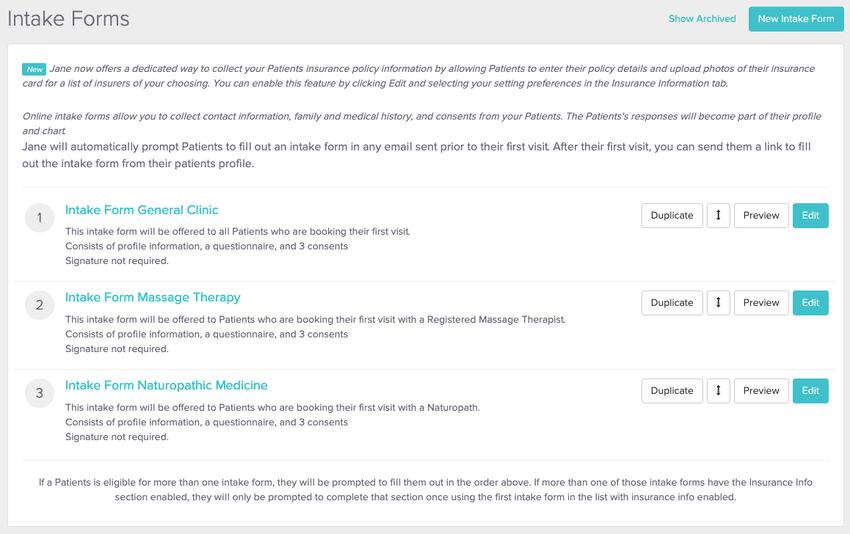The image size is (850, 534).
Task: Click reorder arrow icon for Intake Form General Clinic
Action: pos(718,216)
